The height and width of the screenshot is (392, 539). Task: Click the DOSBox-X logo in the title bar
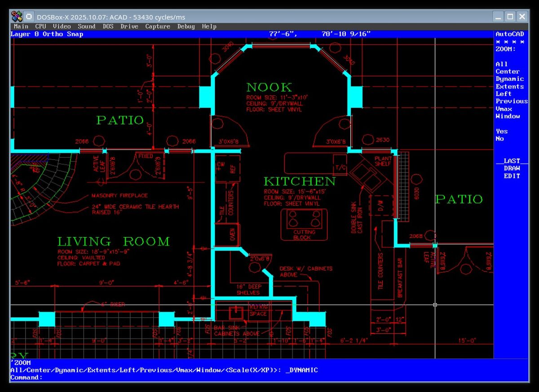[17, 17]
